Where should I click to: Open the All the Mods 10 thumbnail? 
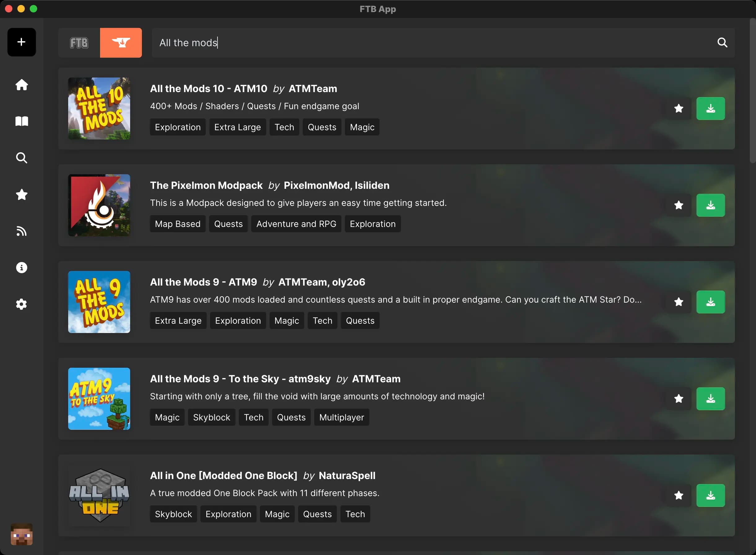(99, 109)
